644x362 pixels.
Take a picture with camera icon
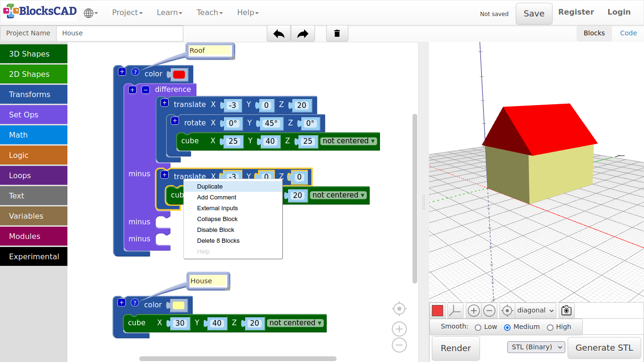(x=566, y=311)
